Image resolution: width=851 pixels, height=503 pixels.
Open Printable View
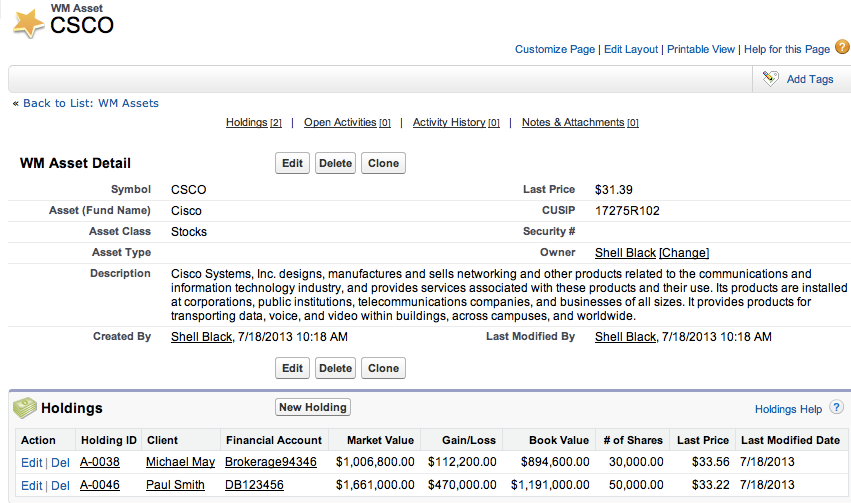click(x=701, y=49)
